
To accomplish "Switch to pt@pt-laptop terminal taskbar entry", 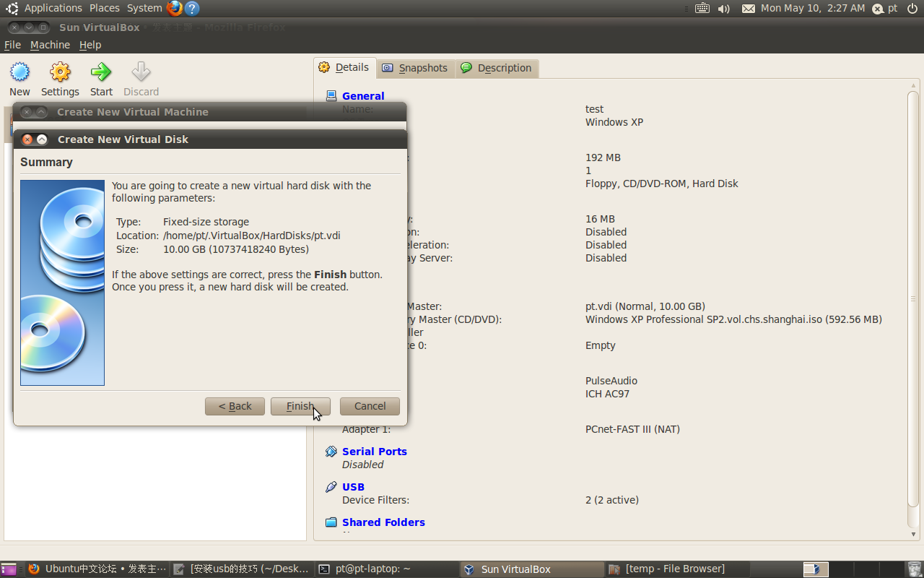I will pyautogui.click(x=387, y=569).
